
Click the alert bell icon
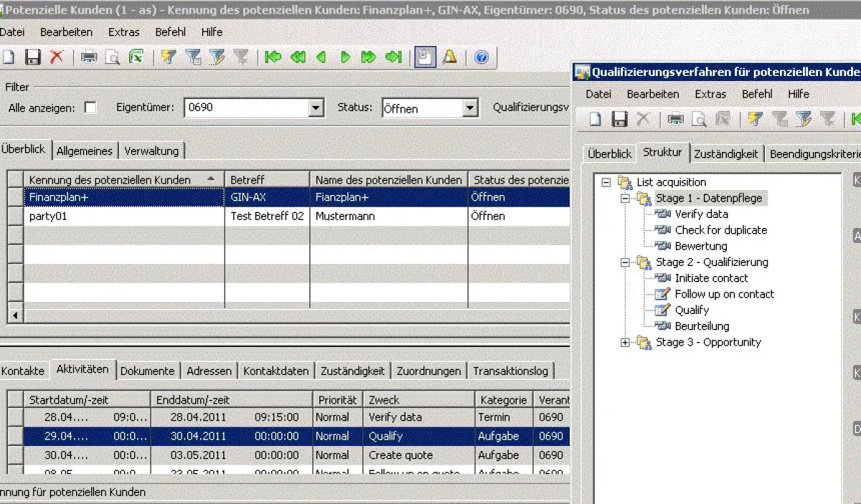pos(450,57)
